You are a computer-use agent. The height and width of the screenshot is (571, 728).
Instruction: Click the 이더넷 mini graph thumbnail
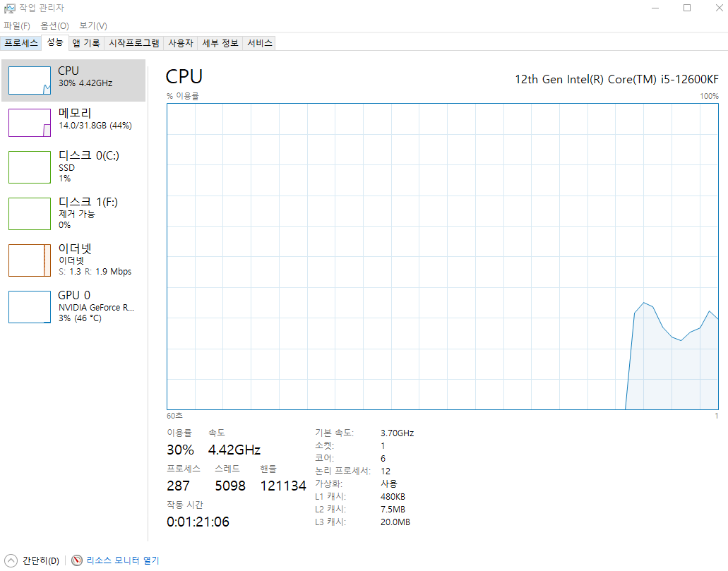click(30, 260)
